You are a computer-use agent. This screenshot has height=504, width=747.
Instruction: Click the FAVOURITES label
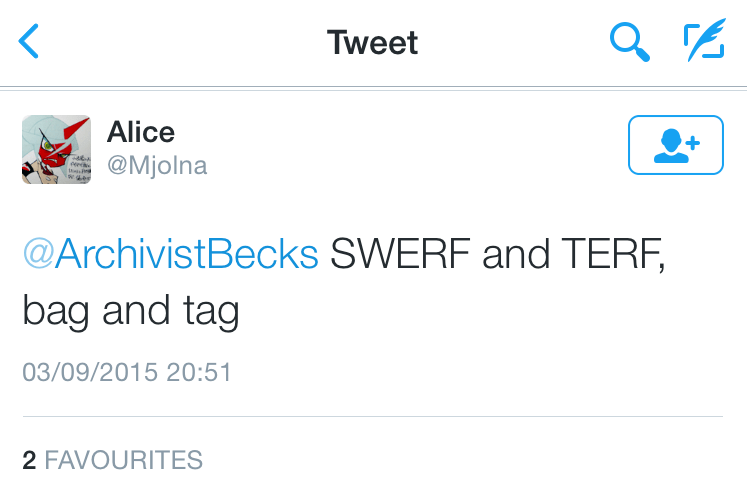124,460
